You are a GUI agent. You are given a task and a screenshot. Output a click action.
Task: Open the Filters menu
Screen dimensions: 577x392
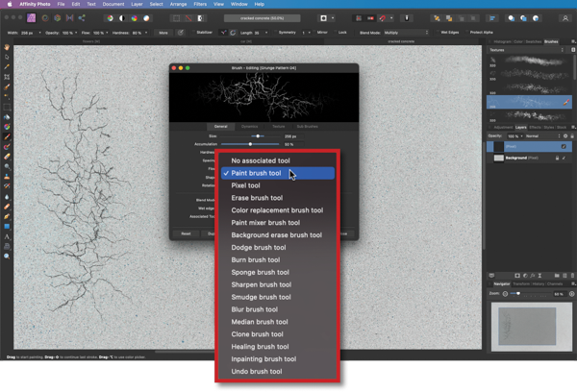[200, 4]
